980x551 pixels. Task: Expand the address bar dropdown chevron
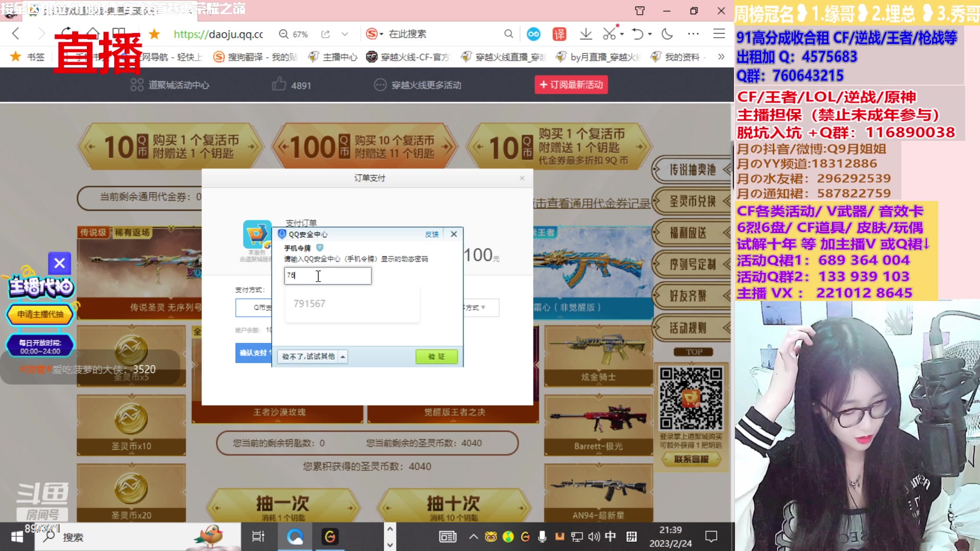pyautogui.click(x=345, y=34)
